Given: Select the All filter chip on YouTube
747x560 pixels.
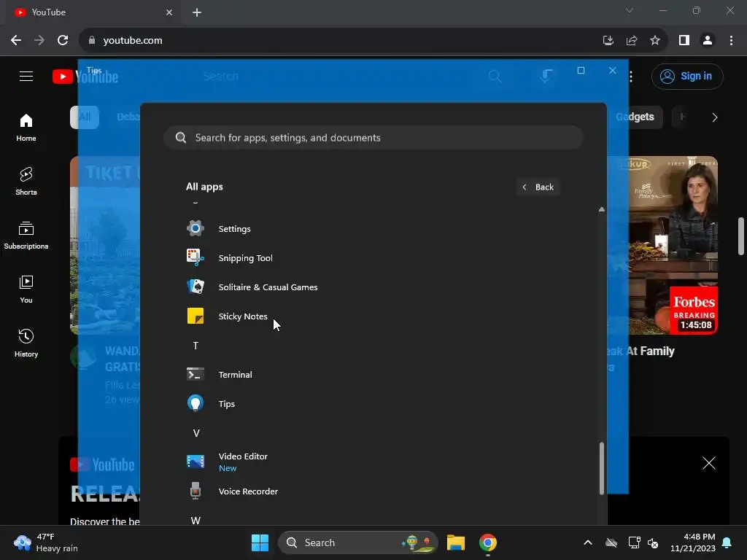Looking at the screenshot, I should tap(85, 117).
